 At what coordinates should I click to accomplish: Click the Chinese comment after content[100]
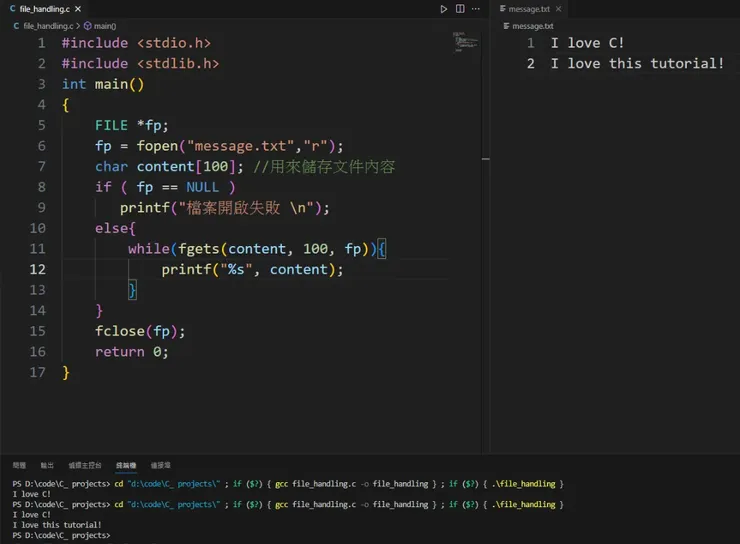click(324, 167)
